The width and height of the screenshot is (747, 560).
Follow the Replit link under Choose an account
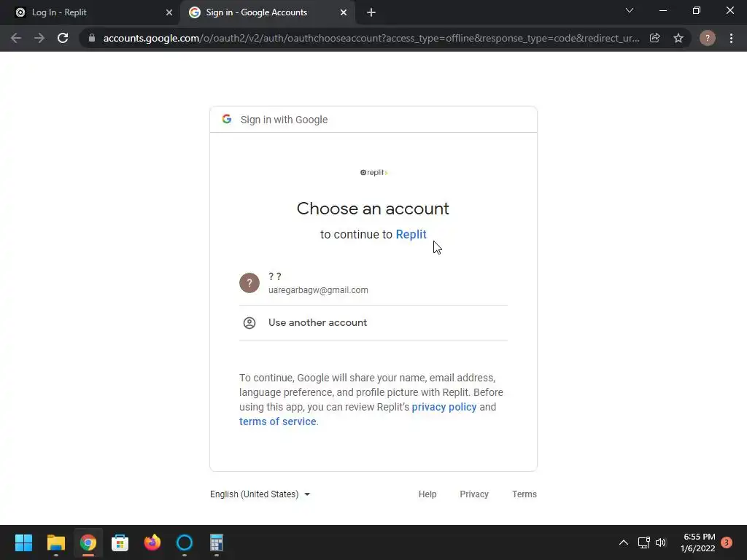pyautogui.click(x=411, y=234)
